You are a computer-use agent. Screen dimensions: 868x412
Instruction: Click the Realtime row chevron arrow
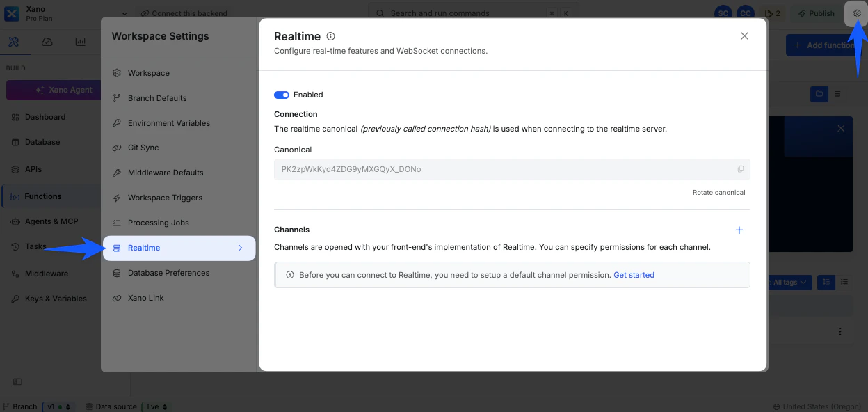click(241, 248)
